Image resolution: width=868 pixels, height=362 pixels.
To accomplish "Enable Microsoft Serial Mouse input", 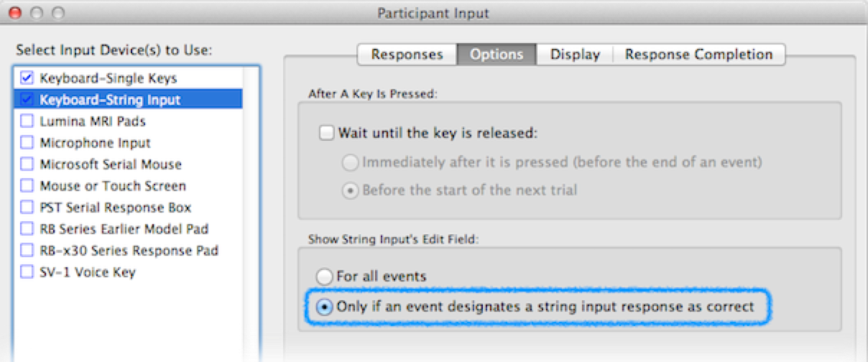I will point(27,164).
